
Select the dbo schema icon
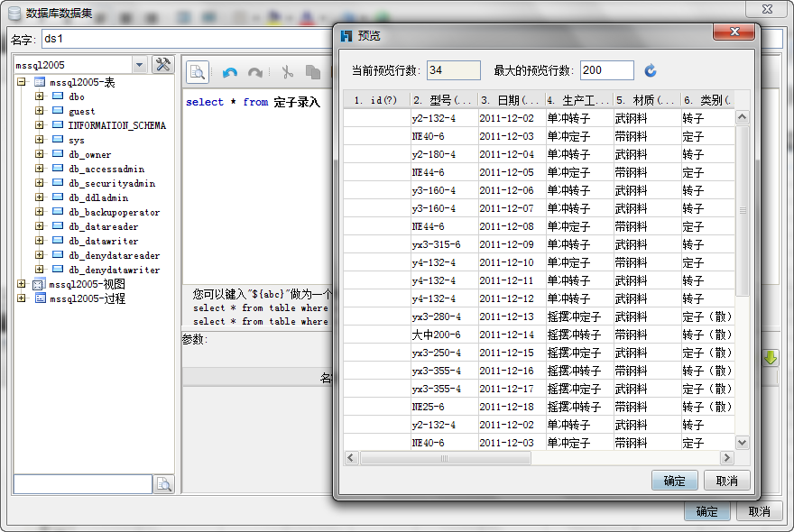pos(58,96)
